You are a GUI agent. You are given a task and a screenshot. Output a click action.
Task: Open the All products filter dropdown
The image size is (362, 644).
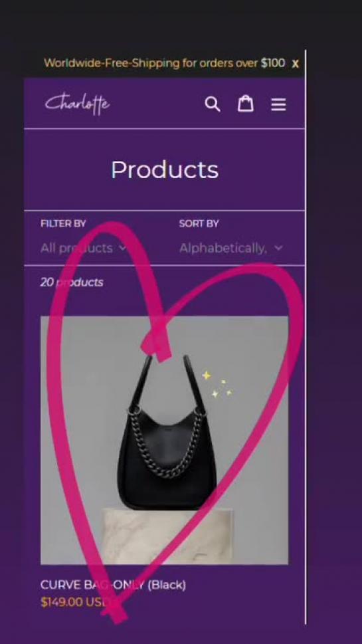[x=84, y=248]
